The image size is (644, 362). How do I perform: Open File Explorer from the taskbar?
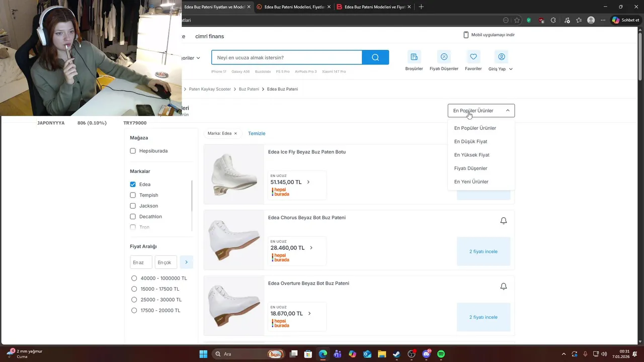(x=382, y=354)
